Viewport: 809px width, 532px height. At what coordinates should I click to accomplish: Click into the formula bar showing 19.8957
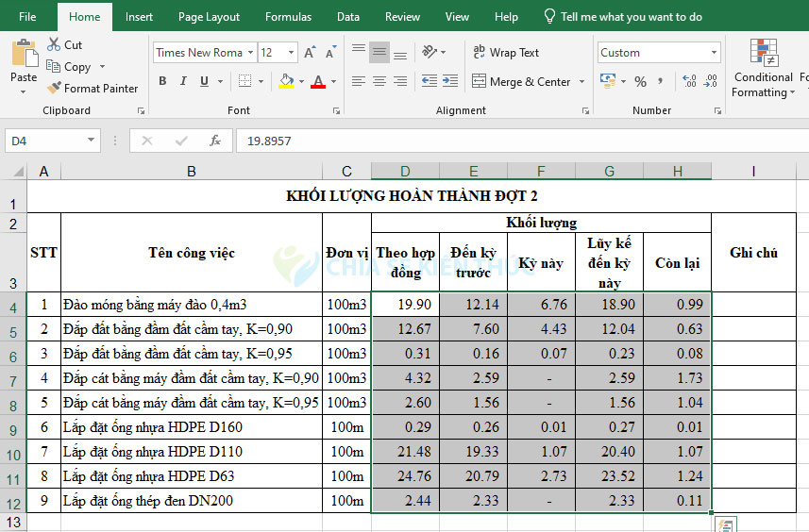(522, 141)
